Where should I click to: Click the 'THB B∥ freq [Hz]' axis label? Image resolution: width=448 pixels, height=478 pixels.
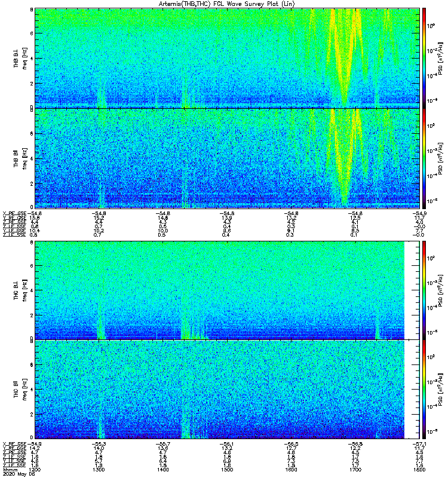click(x=20, y=158)
